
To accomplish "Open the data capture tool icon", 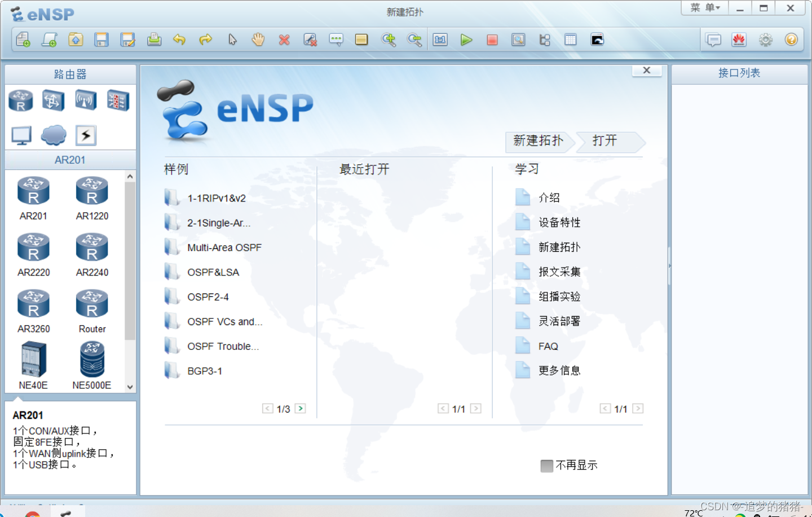I will click(x=518, y=40).
